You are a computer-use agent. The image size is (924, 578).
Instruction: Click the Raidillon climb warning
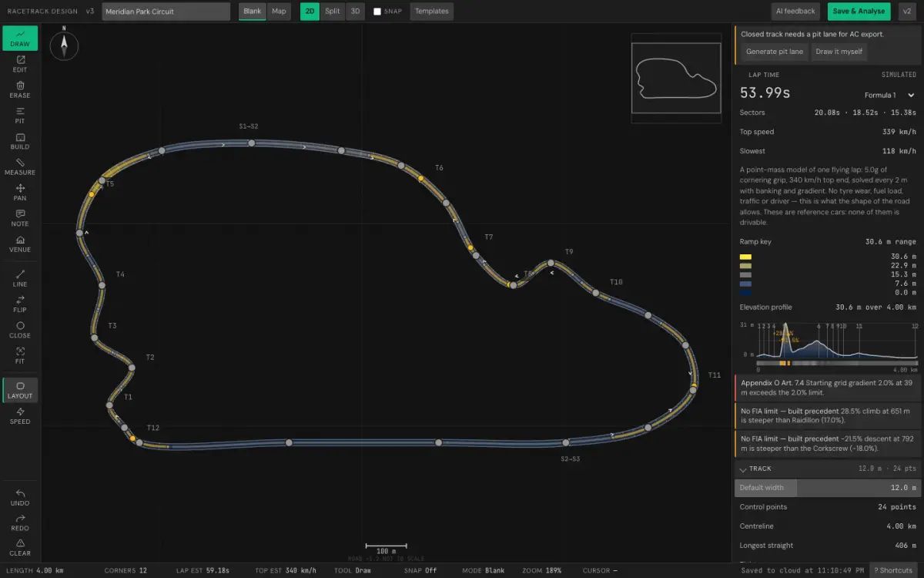(x=828, y=416)
